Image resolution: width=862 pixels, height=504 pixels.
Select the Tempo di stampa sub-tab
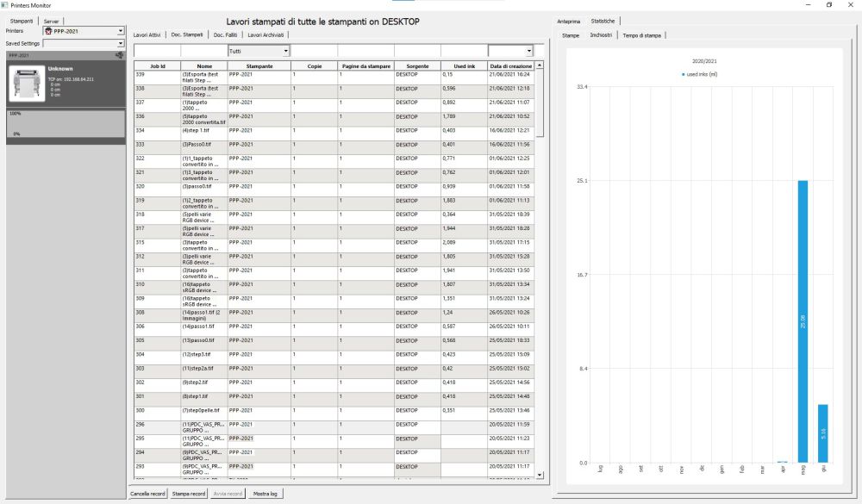[x=641, y=35]
